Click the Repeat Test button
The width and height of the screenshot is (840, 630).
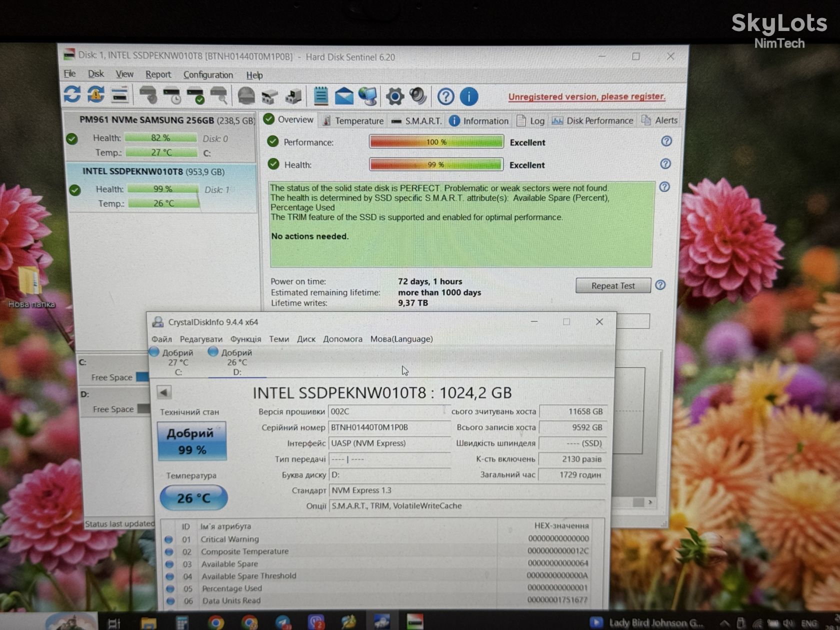pos(613,285)
